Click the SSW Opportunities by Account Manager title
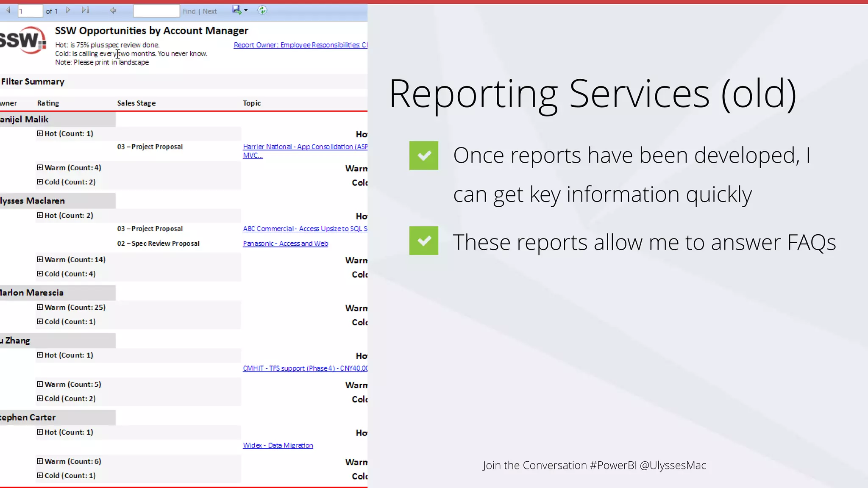 151,30
